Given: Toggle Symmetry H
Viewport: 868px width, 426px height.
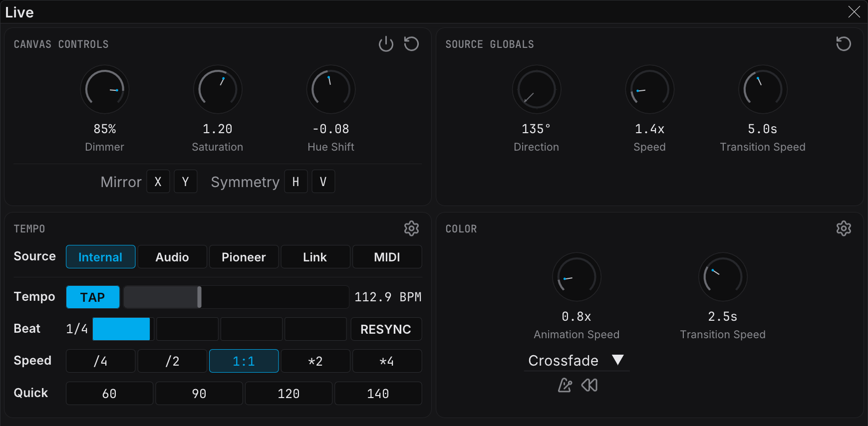Looking at the screenshot, I should [296, 182].
